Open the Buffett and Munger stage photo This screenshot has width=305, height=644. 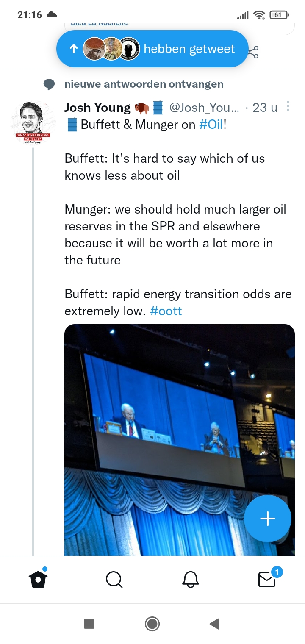pos(180,440)
